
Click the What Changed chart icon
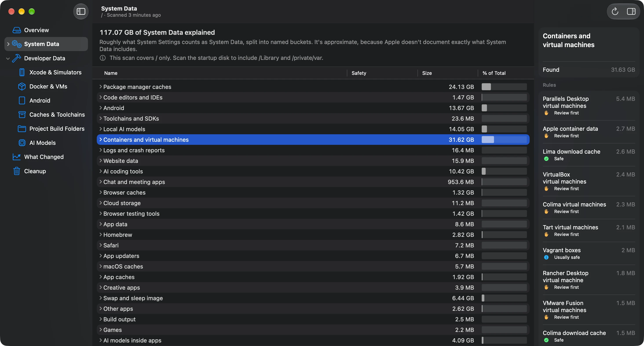(x=17, y=157)
